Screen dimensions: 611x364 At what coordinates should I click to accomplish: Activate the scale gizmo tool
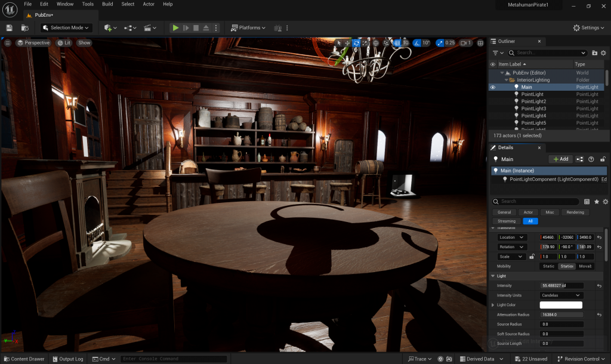point(365,43)
